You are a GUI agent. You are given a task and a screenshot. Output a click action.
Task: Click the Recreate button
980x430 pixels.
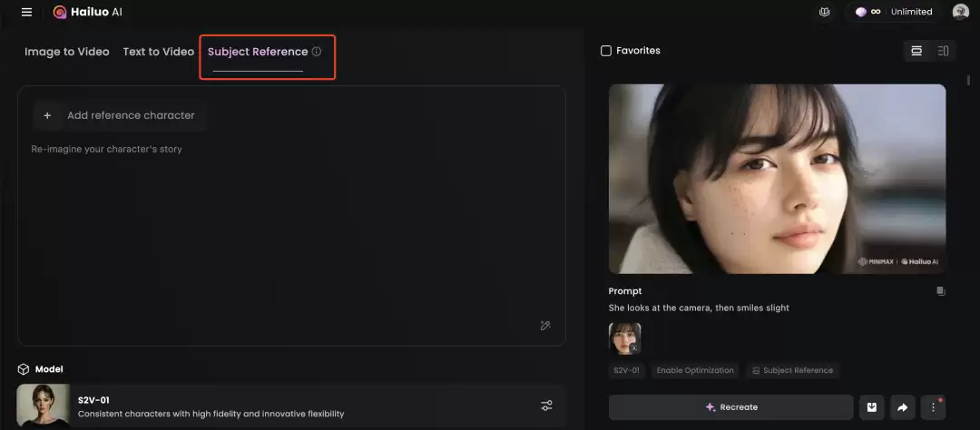[x=730, y=407]
